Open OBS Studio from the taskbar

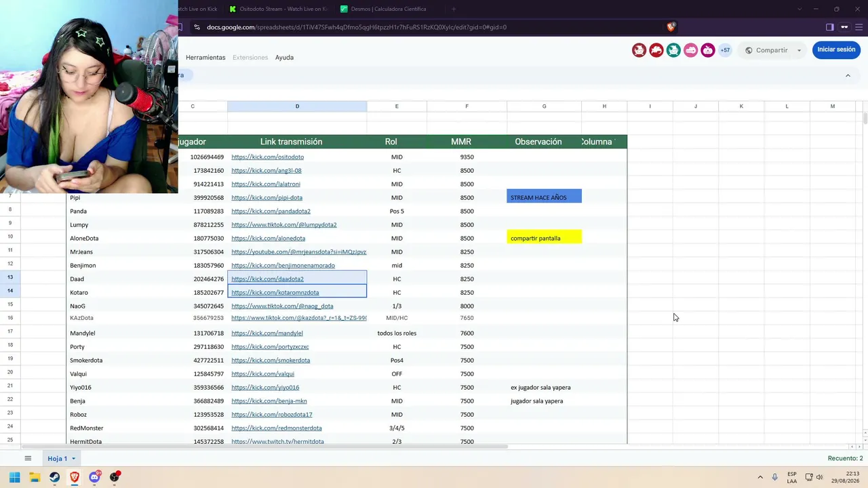point(115,477)
